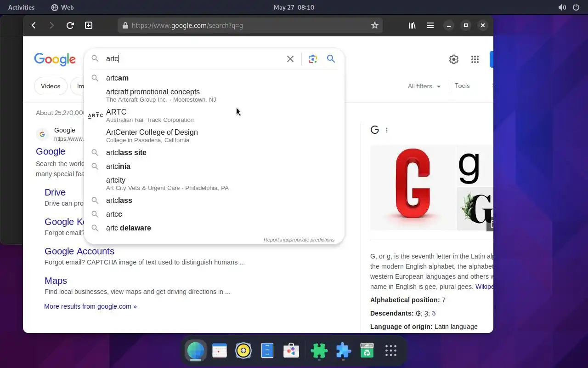Select the Videos filter chip

point(51,86)
